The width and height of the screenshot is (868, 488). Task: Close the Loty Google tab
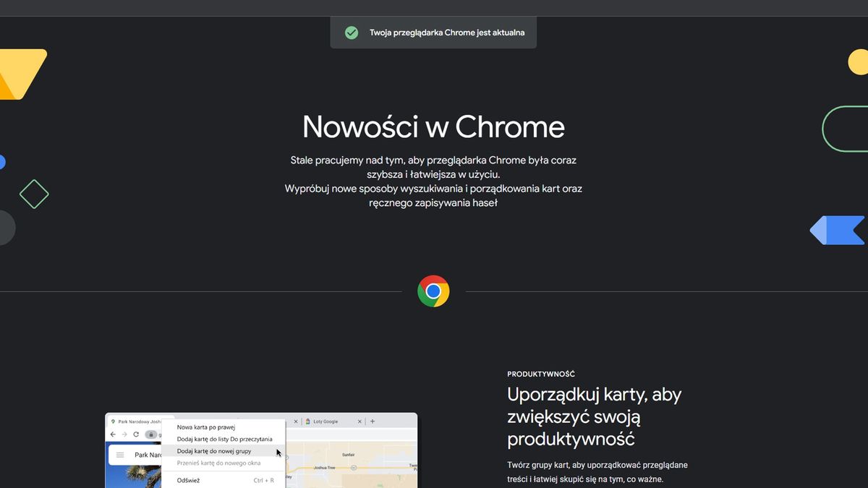coord(359,421)
